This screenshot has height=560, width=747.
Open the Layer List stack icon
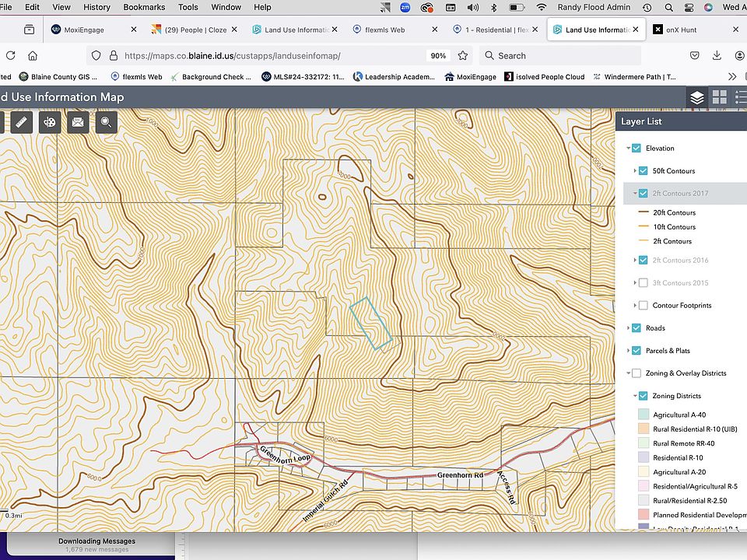(697, 98)
